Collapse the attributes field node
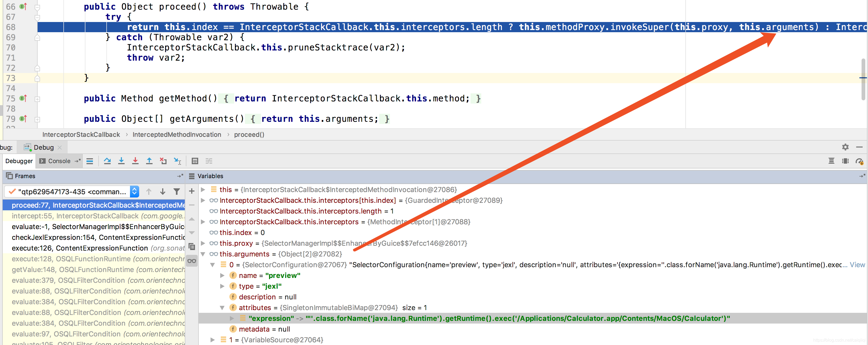This screenshot has height=345, width=868. tap(222, 308)
